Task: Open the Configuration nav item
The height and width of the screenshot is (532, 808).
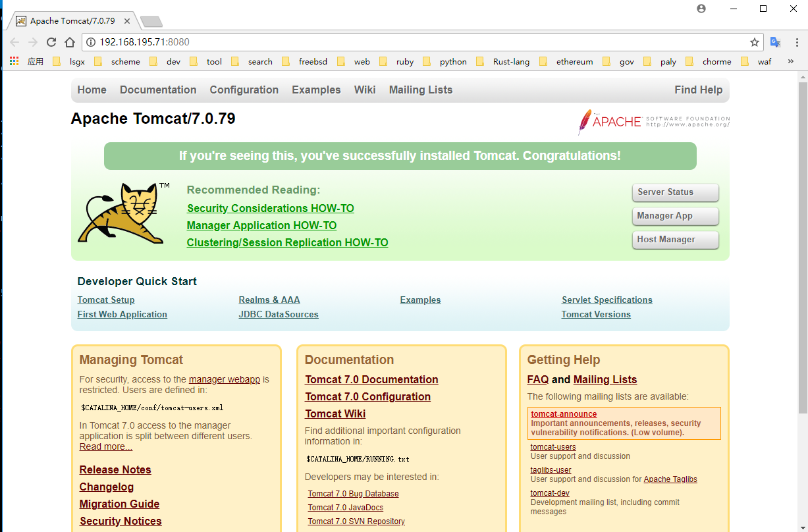Action: (x=244, y=90)
